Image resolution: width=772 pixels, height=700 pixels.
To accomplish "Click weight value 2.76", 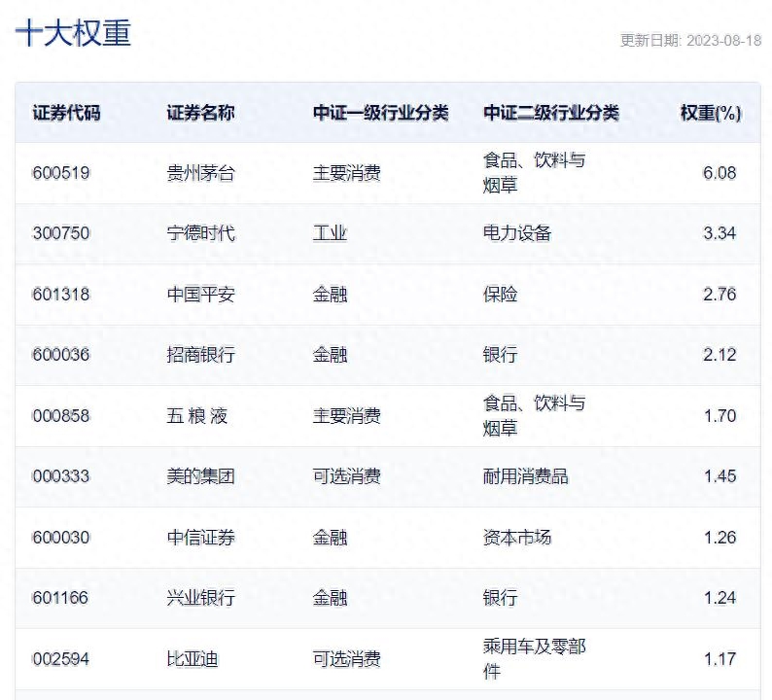I will (x=719, y=295).
